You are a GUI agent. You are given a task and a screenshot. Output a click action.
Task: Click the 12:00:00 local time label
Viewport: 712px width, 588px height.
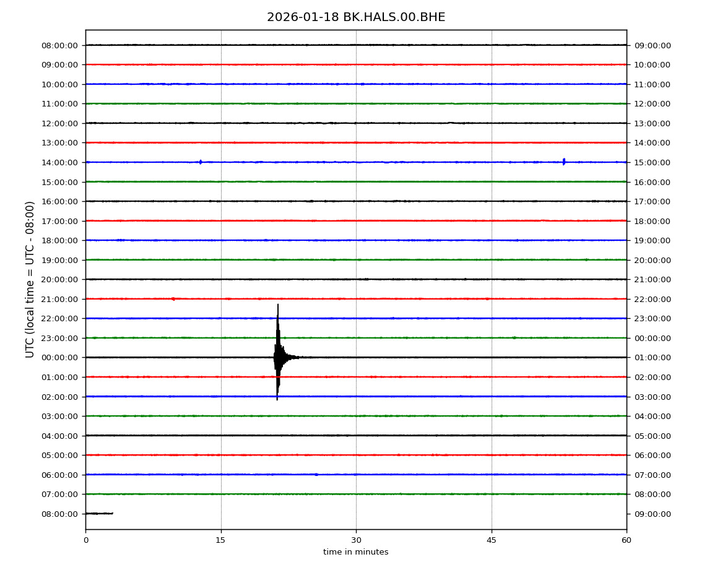click(x=653, y=104)
